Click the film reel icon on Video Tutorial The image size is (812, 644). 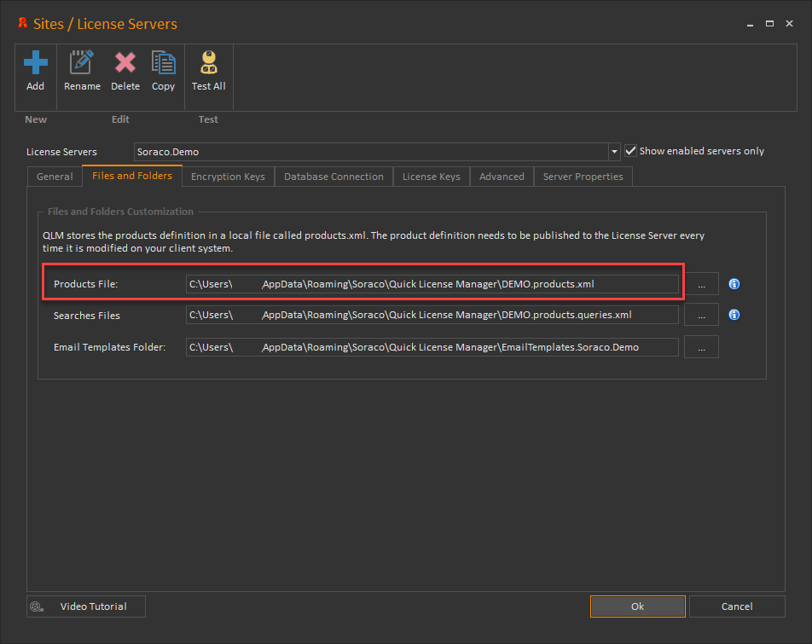pos(37,606)
